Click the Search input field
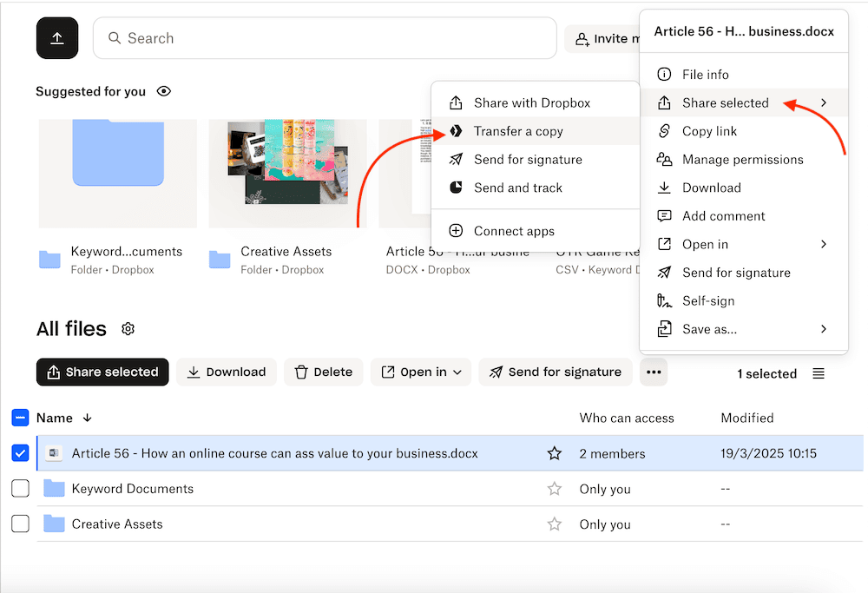The height and width of the screenshot is (593, 868). click(325, 37)
